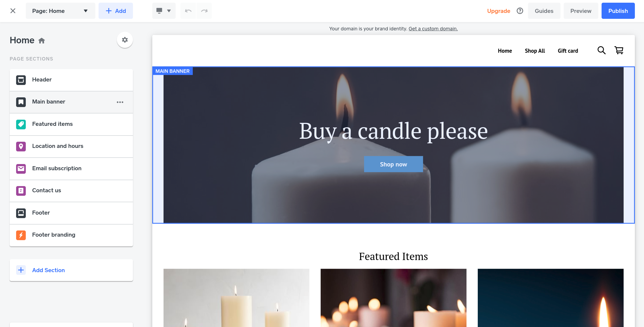
Task: Open page settings gear icon
Action: pos(125,40)
